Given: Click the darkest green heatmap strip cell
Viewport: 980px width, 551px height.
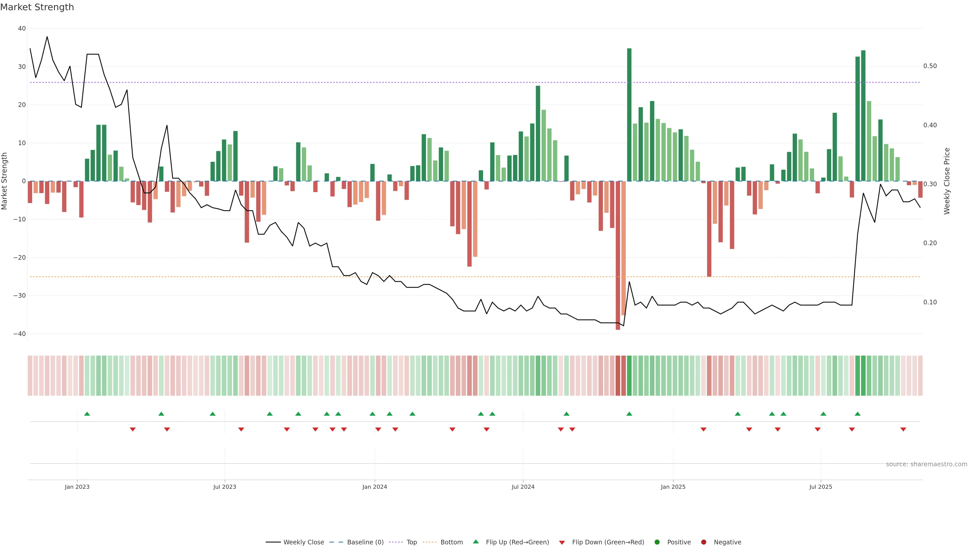Looking at the screenshot, I should (x=629, y=376).
